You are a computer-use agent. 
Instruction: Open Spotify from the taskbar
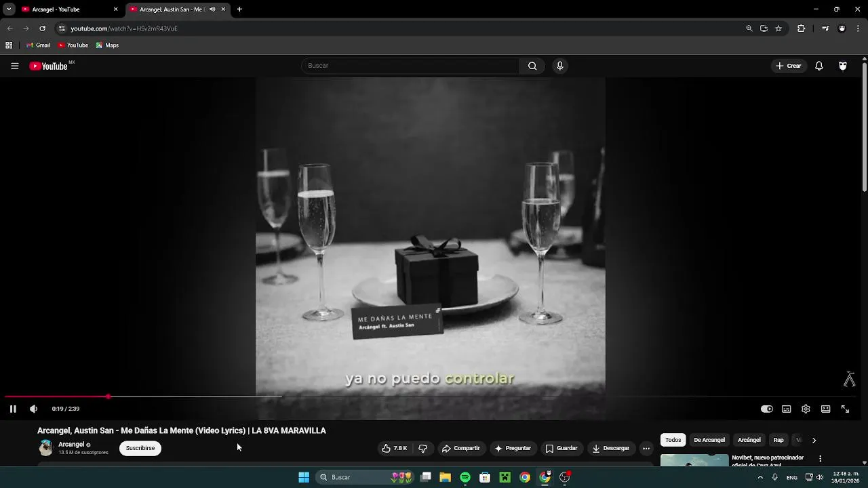[465, 477]
